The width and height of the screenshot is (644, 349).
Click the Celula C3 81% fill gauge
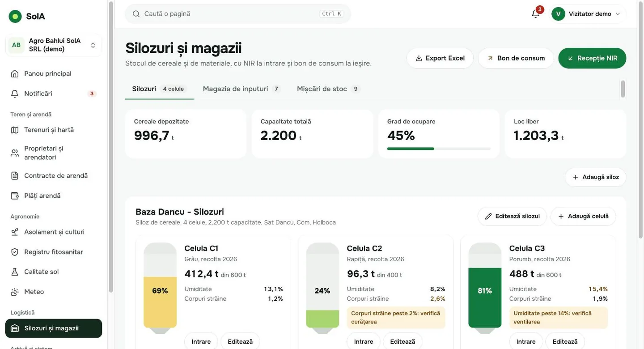coord(485,288)
